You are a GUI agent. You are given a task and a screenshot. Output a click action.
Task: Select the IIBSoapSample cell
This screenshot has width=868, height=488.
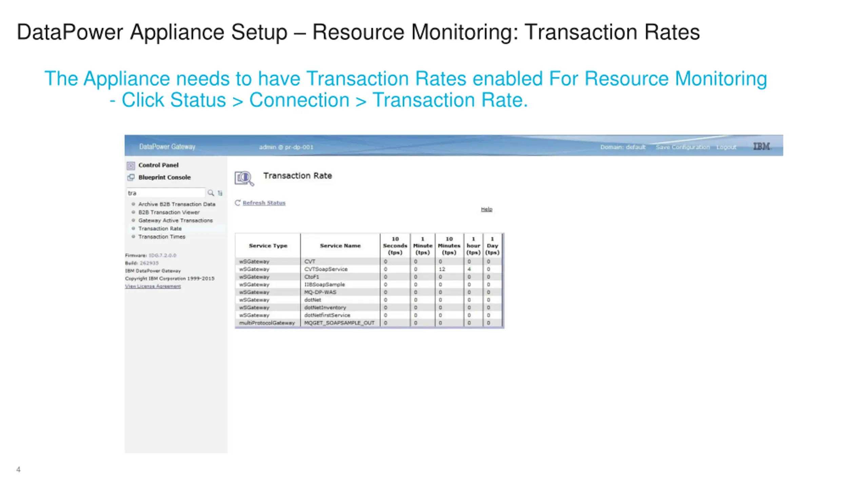[x=340, y=284]
